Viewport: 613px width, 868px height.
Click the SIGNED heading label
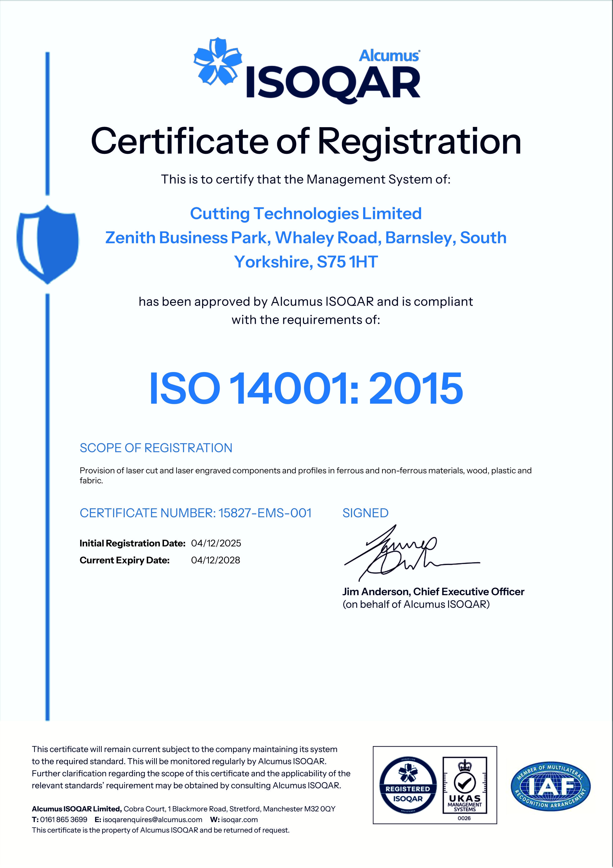[x=365, y=513]
